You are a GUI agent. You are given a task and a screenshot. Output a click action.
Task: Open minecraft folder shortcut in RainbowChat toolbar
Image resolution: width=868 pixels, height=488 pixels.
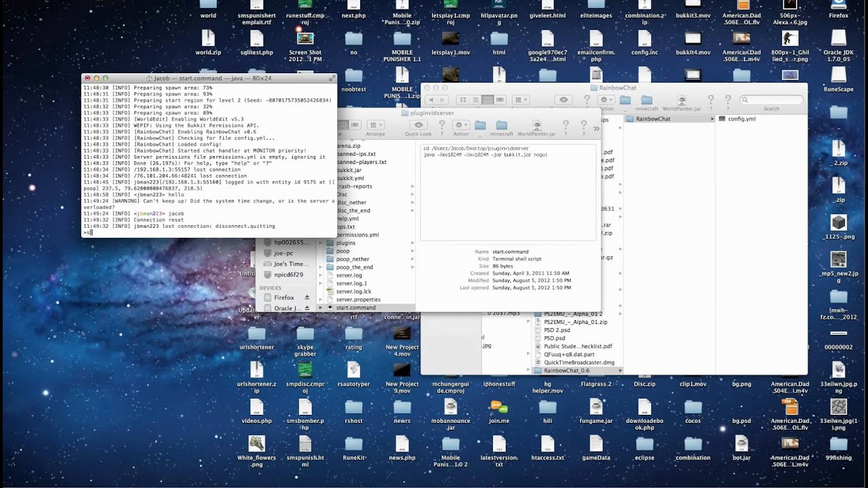coord(646,100)
